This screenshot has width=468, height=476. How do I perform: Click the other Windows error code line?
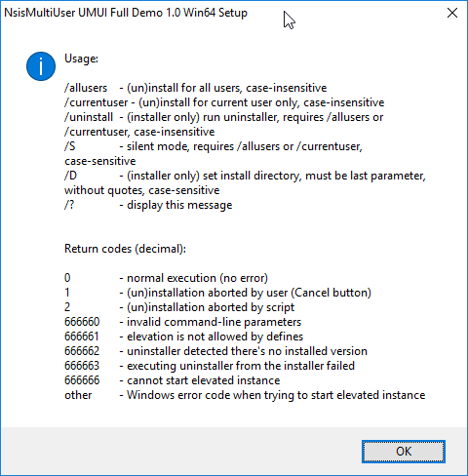point(245,395)
